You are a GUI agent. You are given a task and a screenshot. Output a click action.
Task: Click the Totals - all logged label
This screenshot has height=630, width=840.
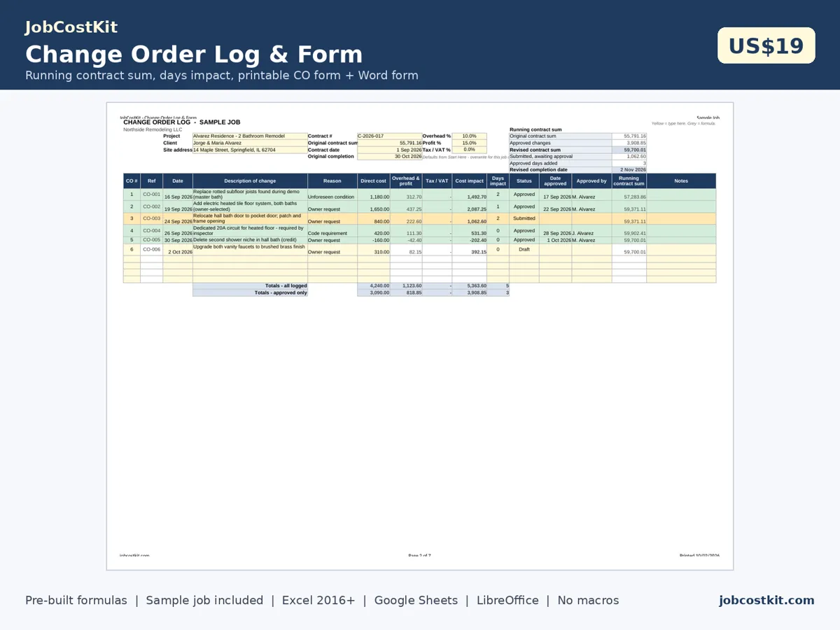[250, 286]
